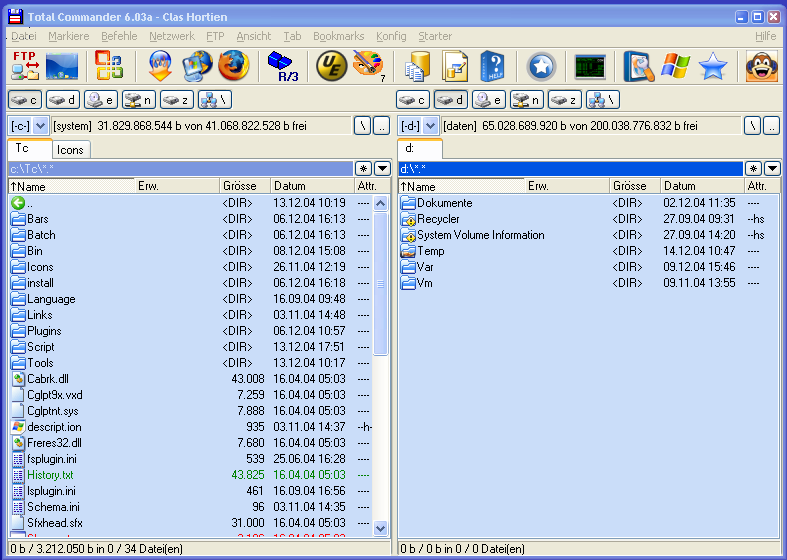
Task: Open the Bookmarks menu
Action: point(338,36)
